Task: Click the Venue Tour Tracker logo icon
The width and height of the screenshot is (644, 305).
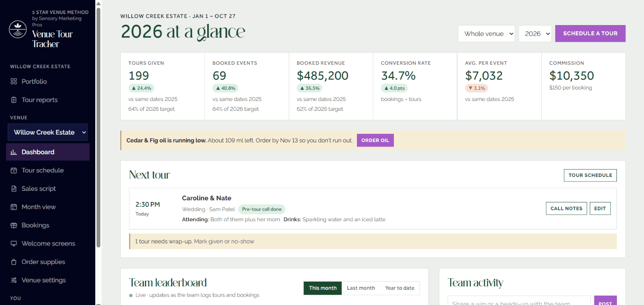Action: [18, 30]
